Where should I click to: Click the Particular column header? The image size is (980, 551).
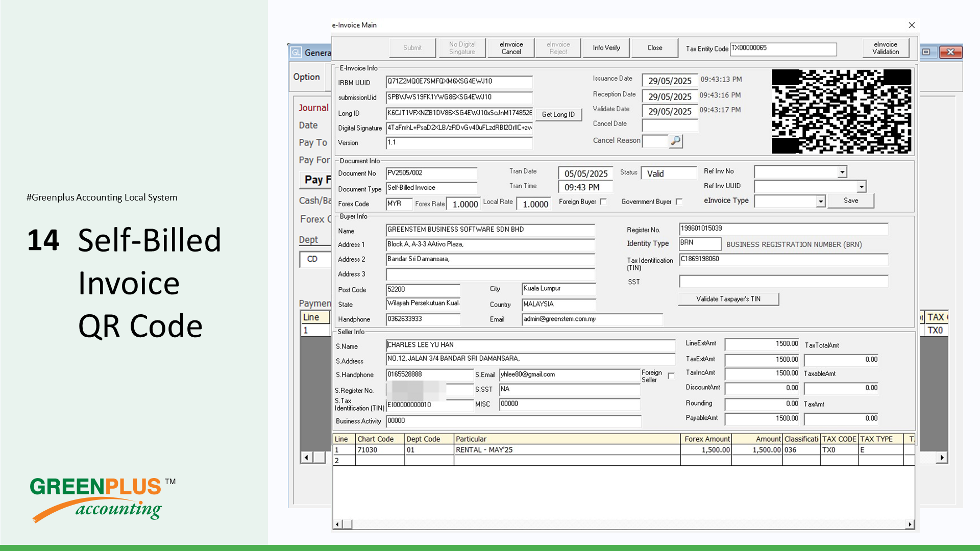tap(567, 439)
